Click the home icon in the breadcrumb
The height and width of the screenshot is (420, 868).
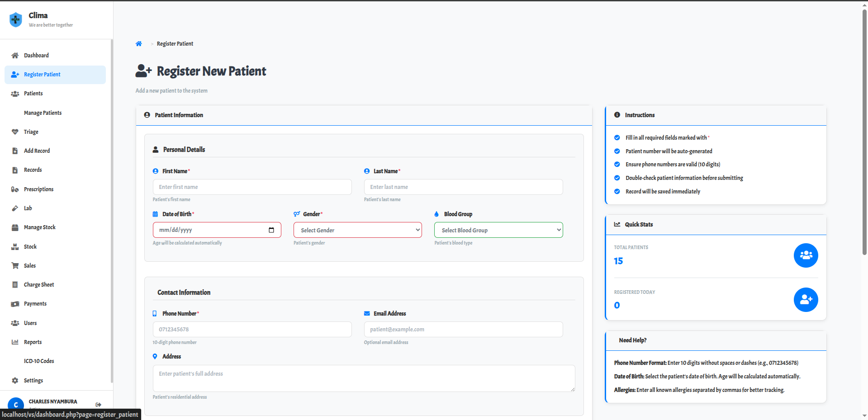(139, 43)
